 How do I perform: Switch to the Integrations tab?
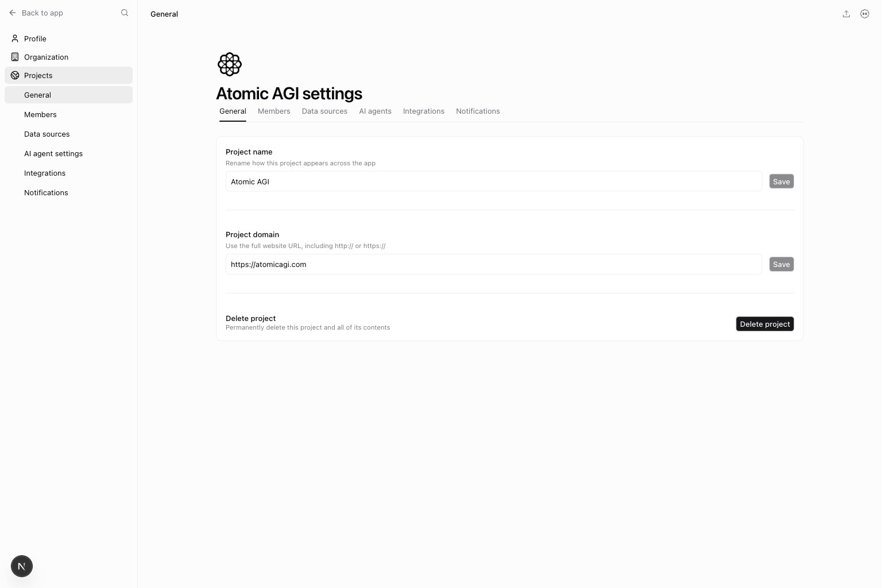tap(424, 111)
